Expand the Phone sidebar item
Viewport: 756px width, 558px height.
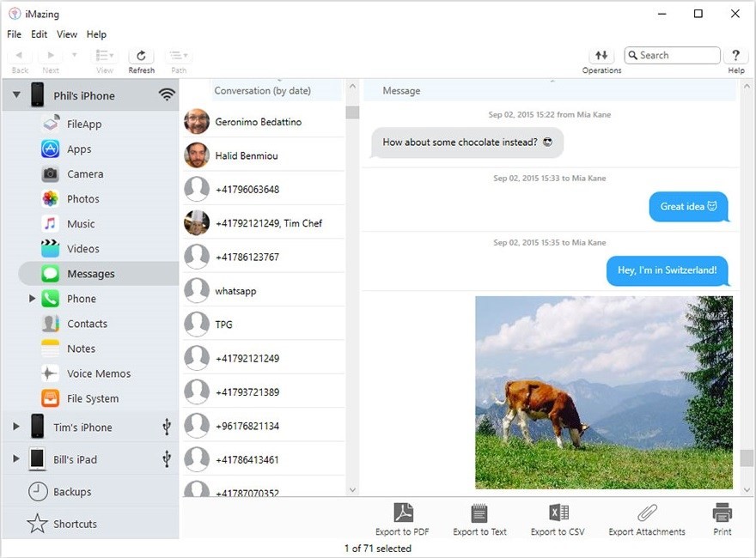coord(32,299)
